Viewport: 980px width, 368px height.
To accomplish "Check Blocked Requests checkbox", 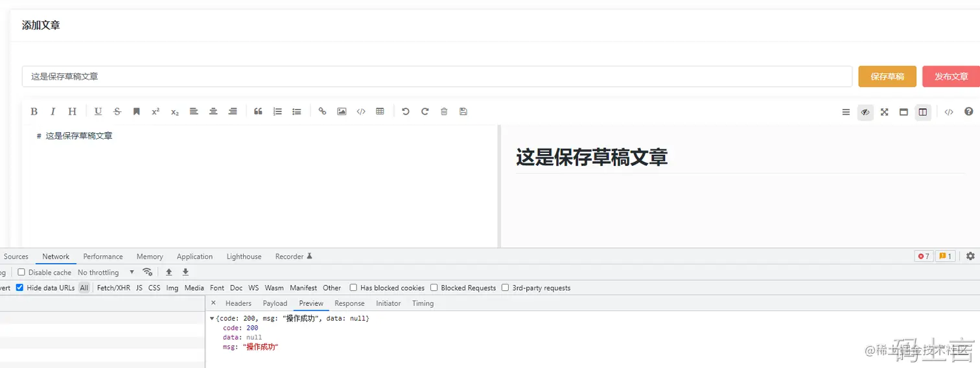I will click(434, 288).
